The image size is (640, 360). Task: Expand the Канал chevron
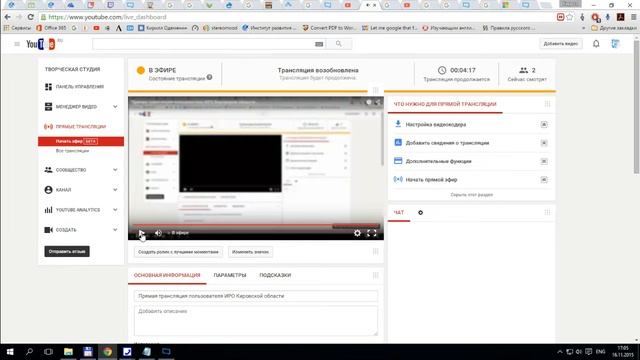(x=115, y=190)
